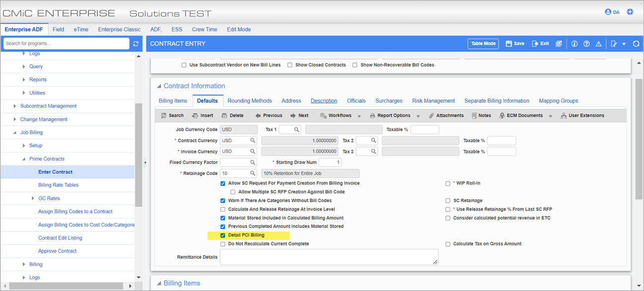The width and height of the screenshot is (644, 291).
Task: Click the edit page pencil icon
Action: 614,44
